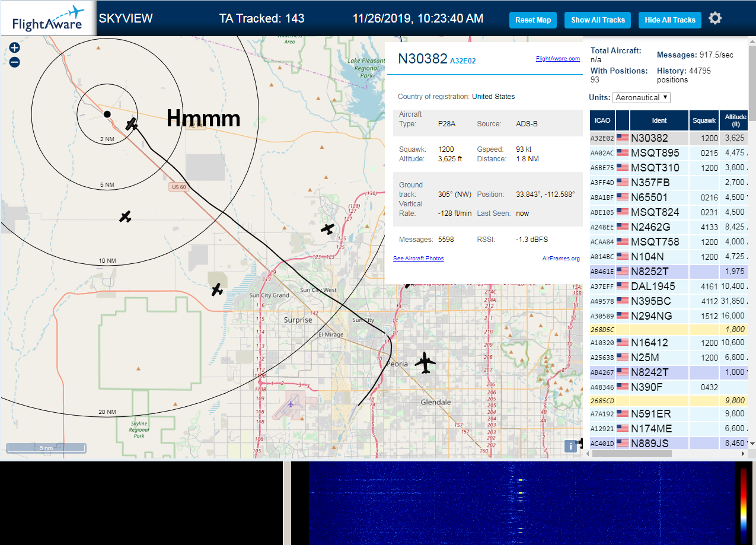Select the MSQT758 aircraft row
Screen dimensions: 756x545
point(669,242)
